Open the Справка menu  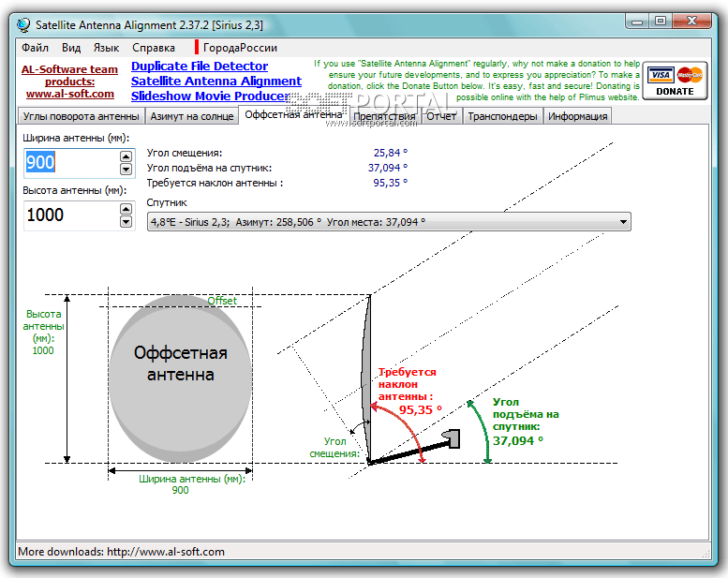click(154, 48)
